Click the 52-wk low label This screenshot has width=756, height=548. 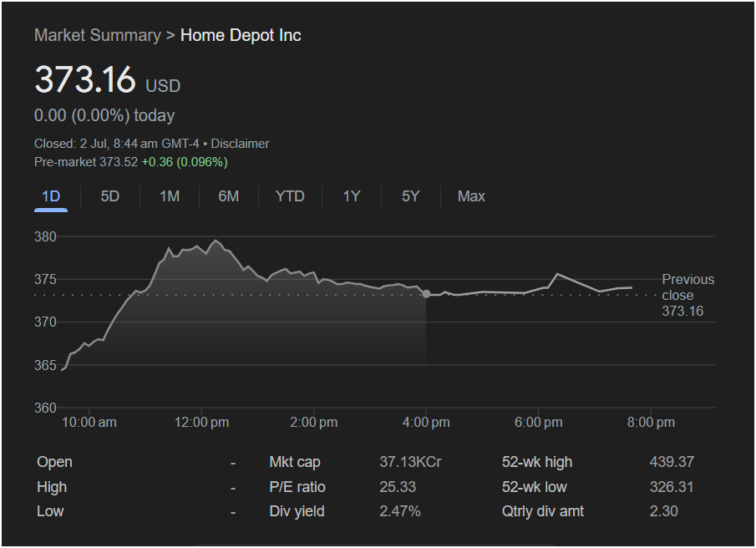coord(535,487)
